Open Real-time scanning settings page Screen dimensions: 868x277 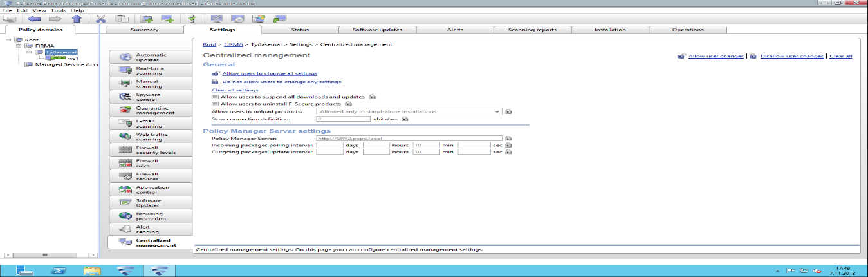[x=149, y=71]
